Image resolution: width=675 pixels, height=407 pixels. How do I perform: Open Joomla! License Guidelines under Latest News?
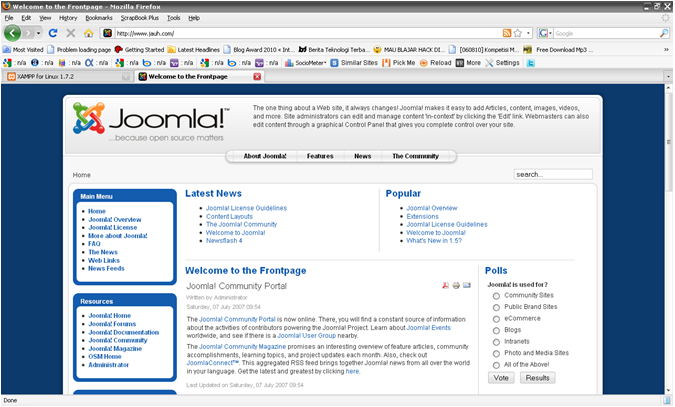(246, 208)
